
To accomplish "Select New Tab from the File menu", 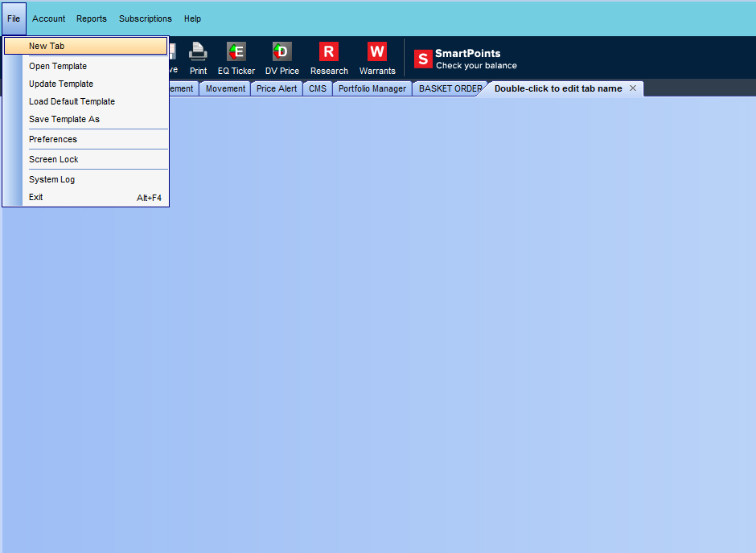I will click(47, 46).
